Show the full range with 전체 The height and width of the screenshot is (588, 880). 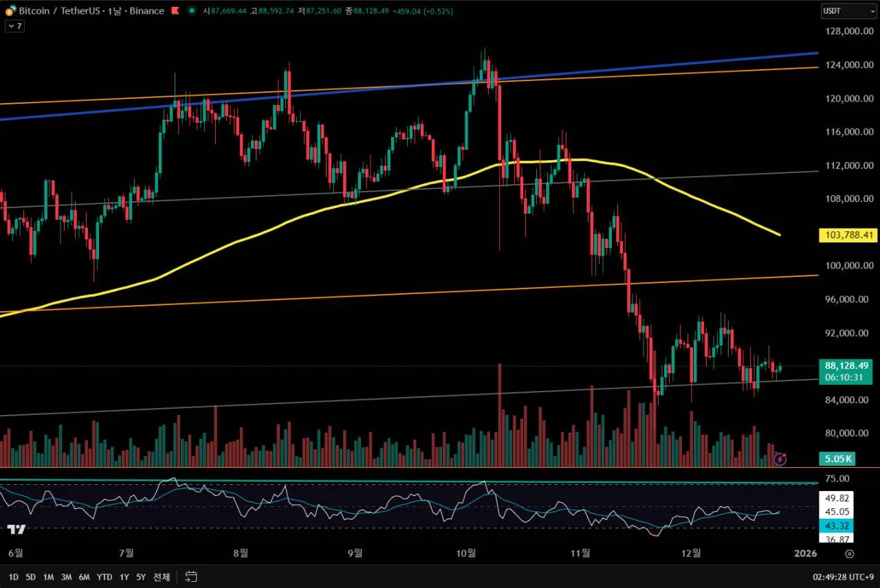tap(161, 576)
